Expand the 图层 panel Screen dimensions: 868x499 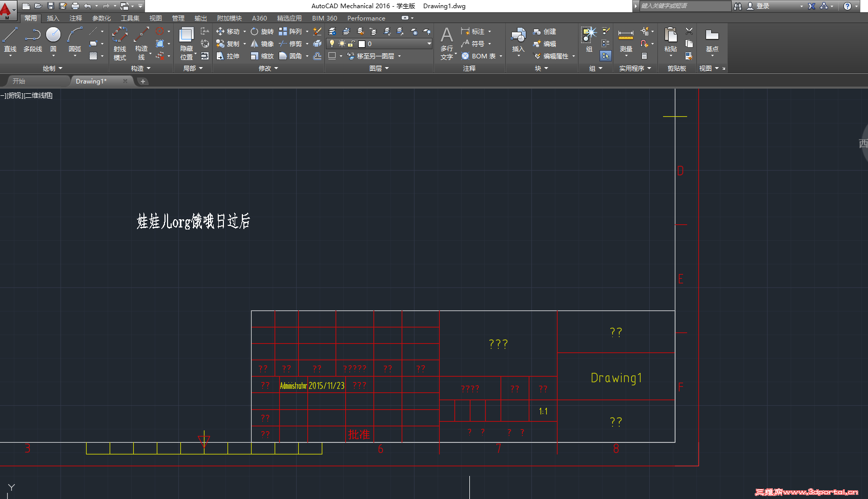coord(379,68)
